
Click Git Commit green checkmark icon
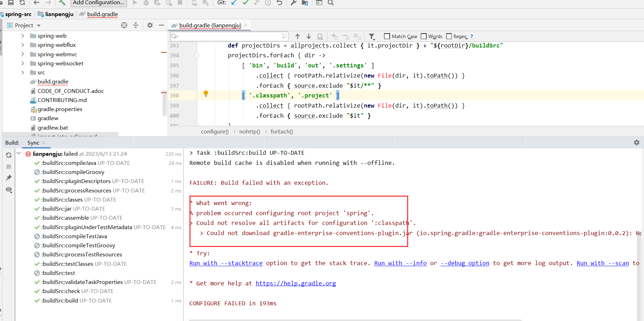(x=246, y=3)
